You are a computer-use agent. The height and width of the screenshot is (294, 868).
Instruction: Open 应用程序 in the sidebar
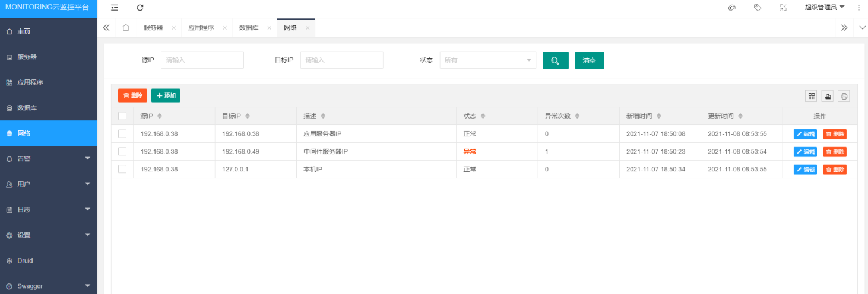pyautogui.click(x=49, y=82)
